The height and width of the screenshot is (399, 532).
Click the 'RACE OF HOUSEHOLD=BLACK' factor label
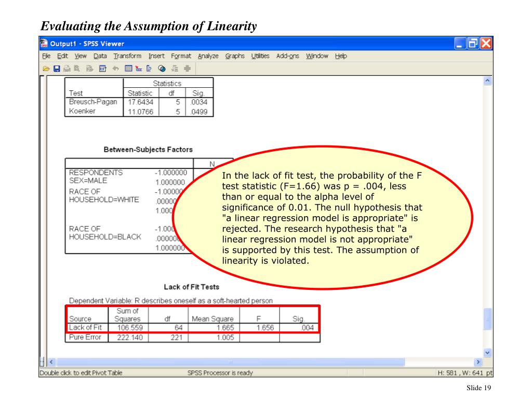[x=105, y=233]
